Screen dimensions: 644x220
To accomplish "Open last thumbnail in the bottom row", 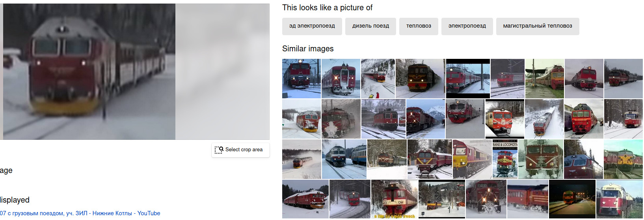I will tap(620, 199).
